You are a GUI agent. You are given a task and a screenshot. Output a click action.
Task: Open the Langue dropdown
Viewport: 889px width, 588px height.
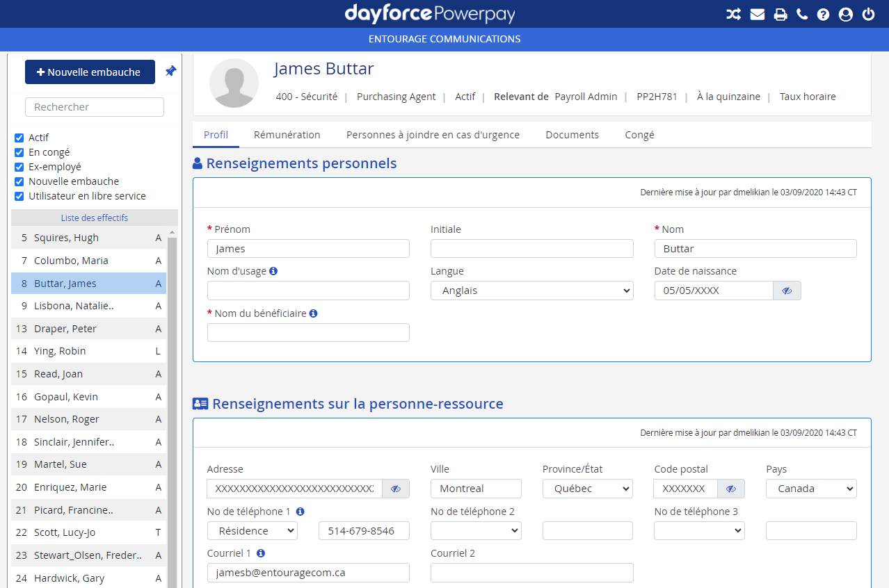coord(531,291)
